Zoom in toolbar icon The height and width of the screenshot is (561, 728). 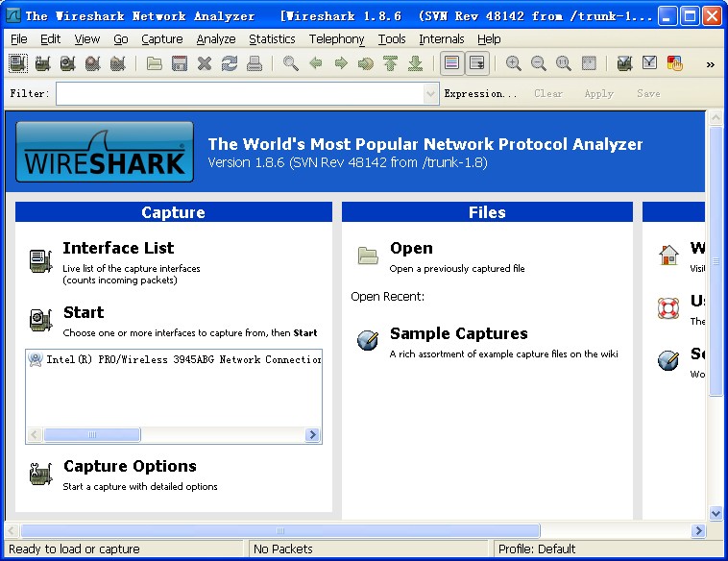coord(513,62)
